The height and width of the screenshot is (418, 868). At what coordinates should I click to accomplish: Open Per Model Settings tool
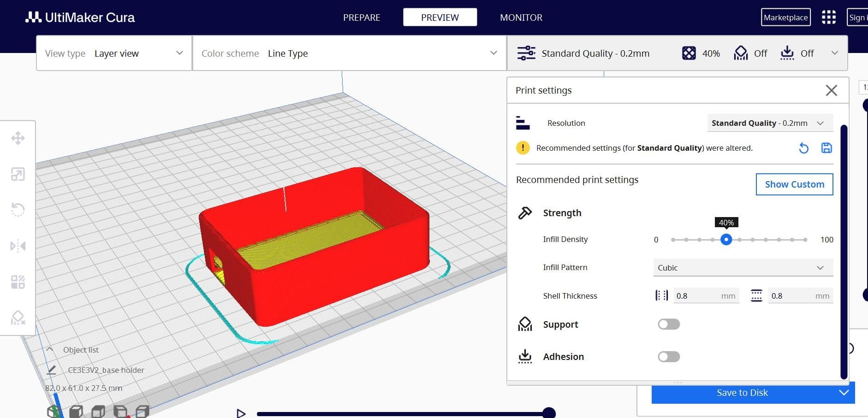(x=18, y=282)
